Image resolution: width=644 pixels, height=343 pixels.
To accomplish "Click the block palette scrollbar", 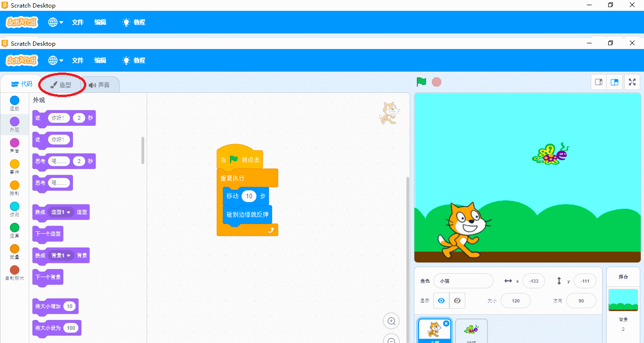I will tap(143, 150).
